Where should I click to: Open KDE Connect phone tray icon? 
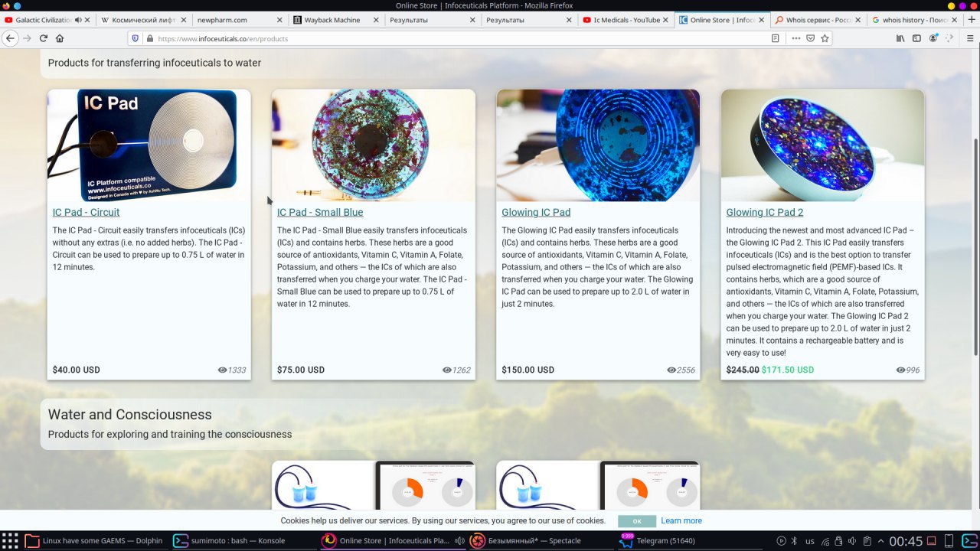949,541
